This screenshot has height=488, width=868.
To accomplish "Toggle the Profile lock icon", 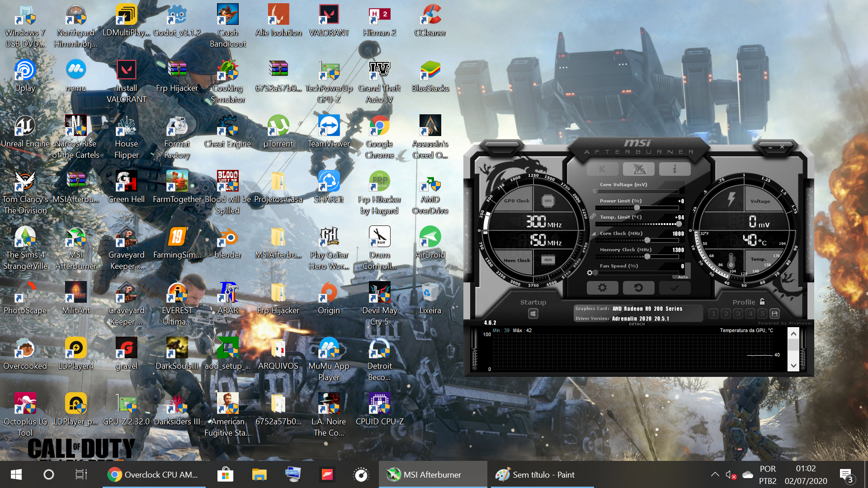I will coord(762,301).
